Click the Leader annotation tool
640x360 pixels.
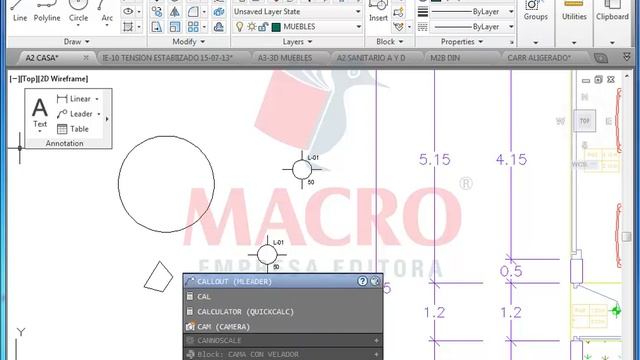point(75,114)
